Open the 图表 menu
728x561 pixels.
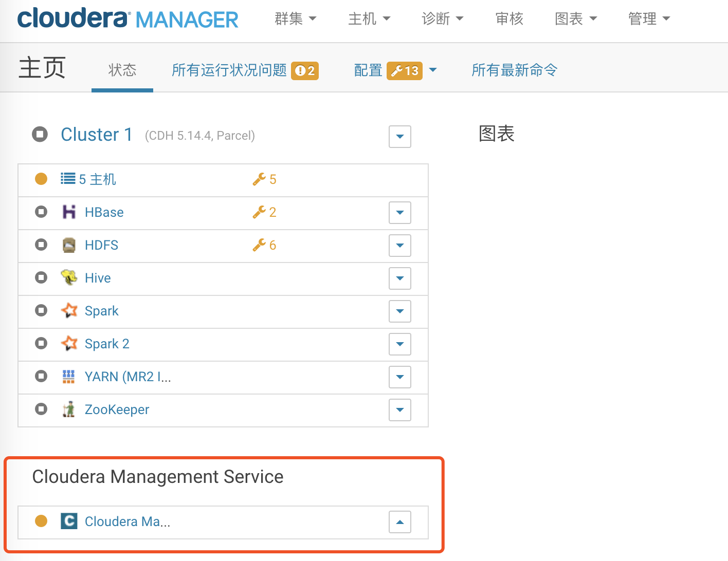[x=576, y=18]
